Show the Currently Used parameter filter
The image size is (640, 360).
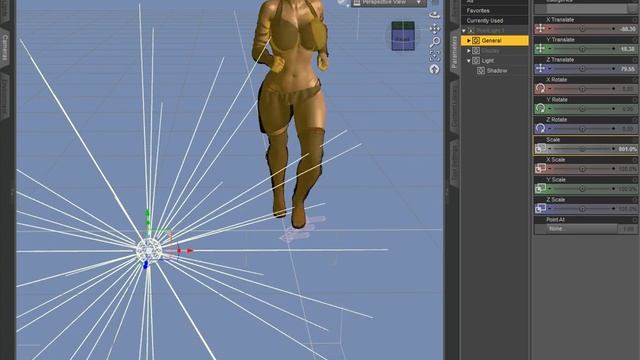click(x=485, y=20)
